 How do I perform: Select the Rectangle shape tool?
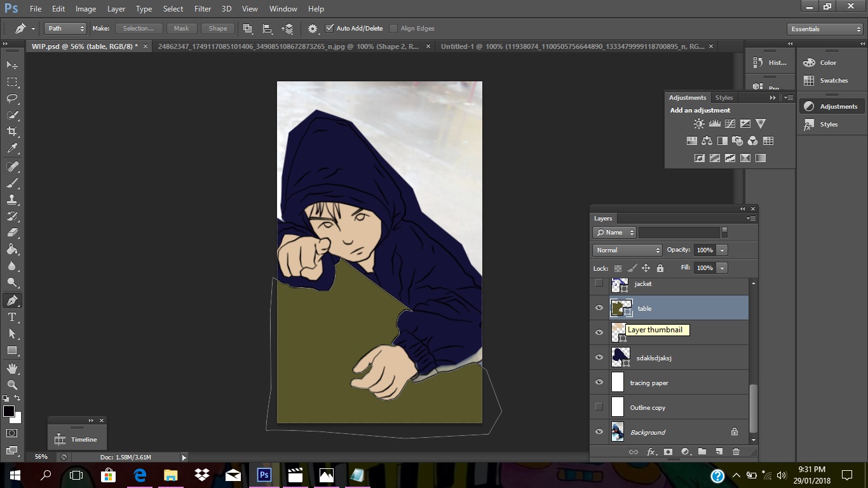pos(12,350)
